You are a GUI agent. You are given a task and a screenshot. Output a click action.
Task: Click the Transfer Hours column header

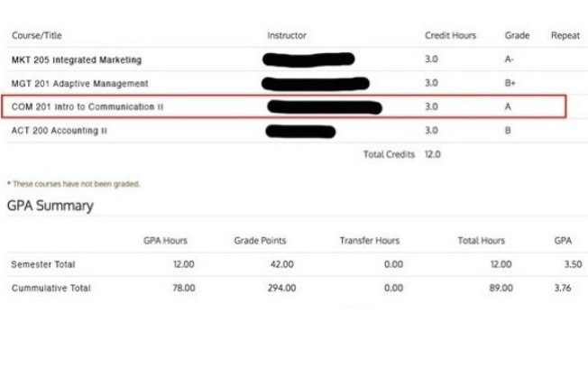[x=370, y=241]
